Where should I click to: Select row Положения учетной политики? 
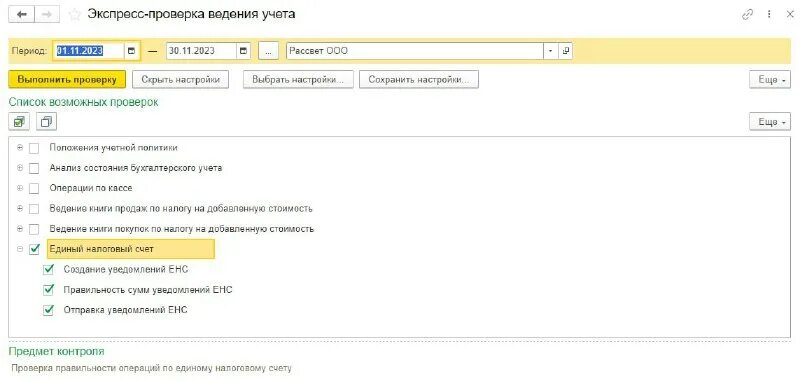[x=113, y=148]
